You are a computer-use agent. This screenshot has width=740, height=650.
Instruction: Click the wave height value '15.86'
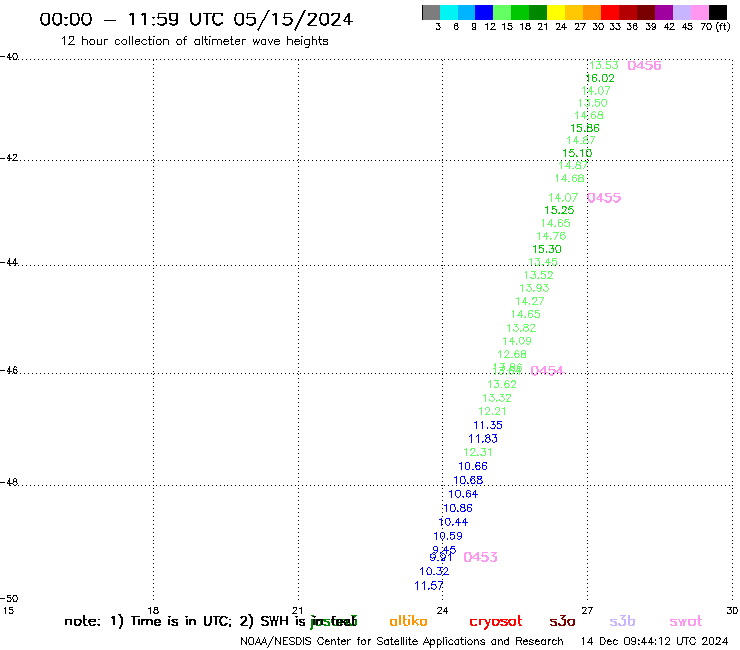(x=585, y=128)
